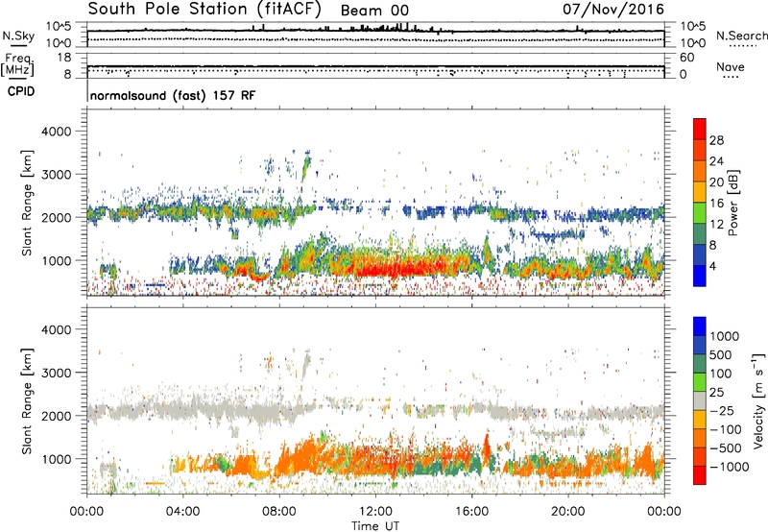
Task: Click the red high-power echo near 13:00 UT
Action: [401, 269]
